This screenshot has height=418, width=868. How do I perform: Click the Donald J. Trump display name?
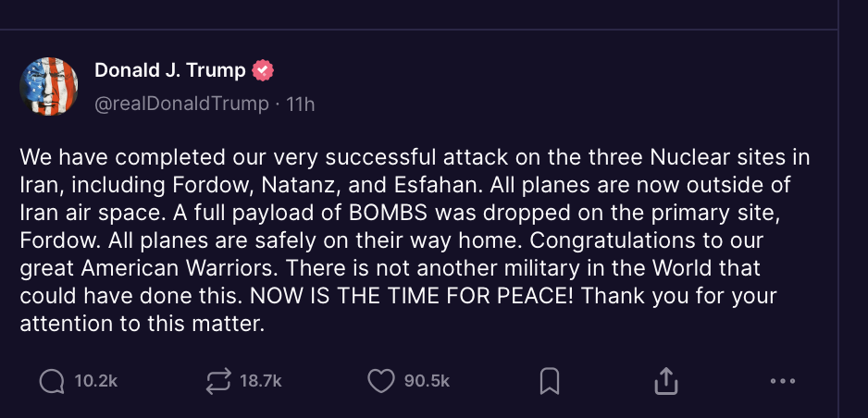click(x=169, y=70)
